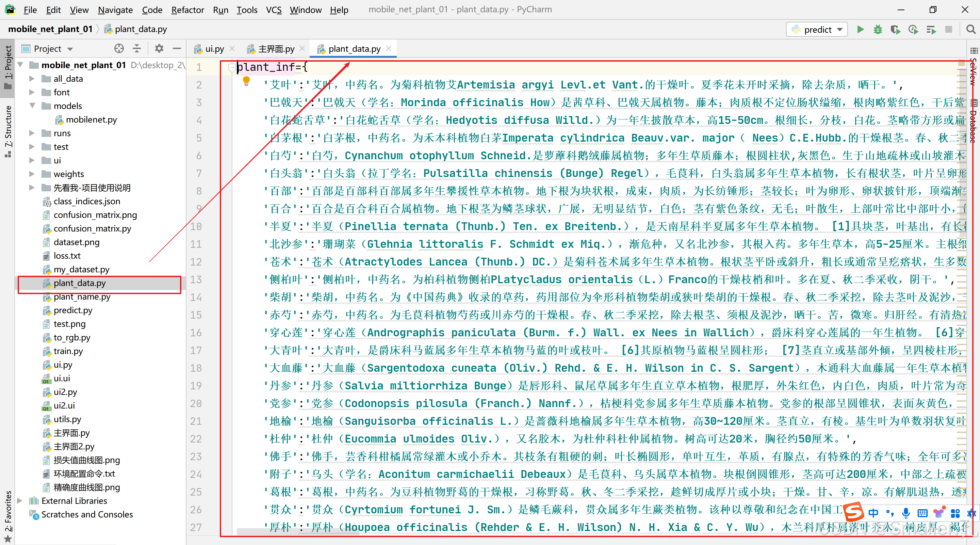The image size is (980, 545).
Task: Open the File menu
Action: pyautogui.click(x=30, y=10)
